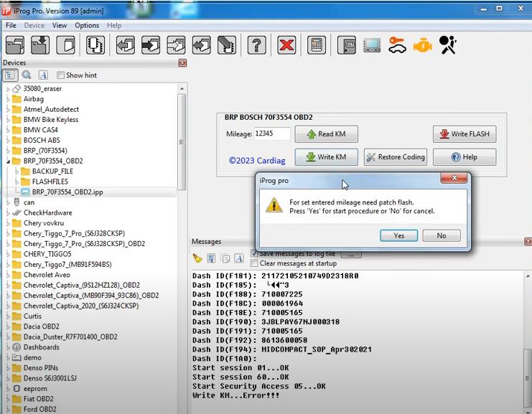Click the monitor screen toolbar icon

(372, 44)
